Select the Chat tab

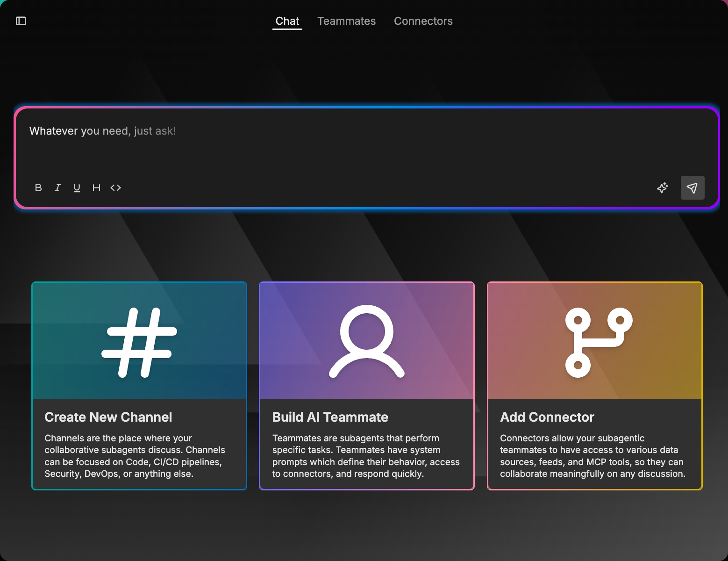click(x=287, y=21)
